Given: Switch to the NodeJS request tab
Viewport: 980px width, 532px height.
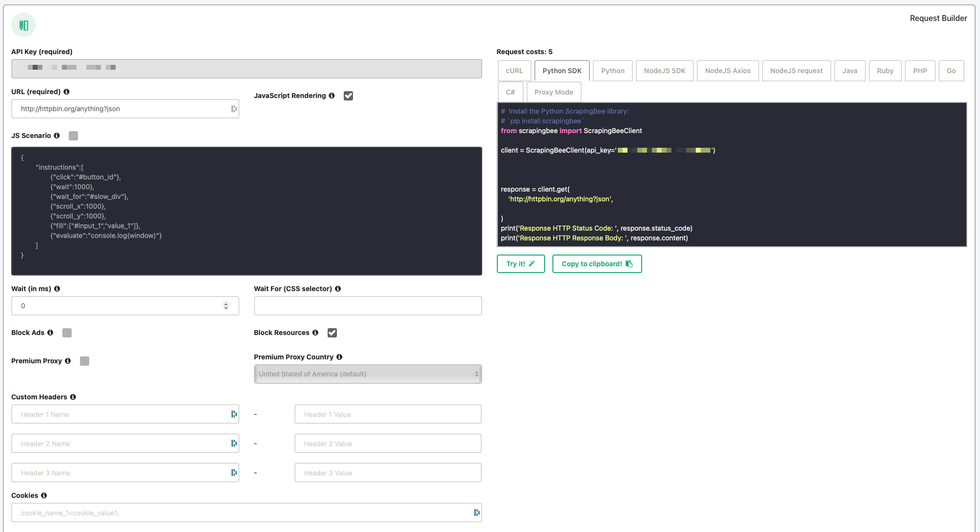Looking at the screenshot, I should click(x=796, y=71).
